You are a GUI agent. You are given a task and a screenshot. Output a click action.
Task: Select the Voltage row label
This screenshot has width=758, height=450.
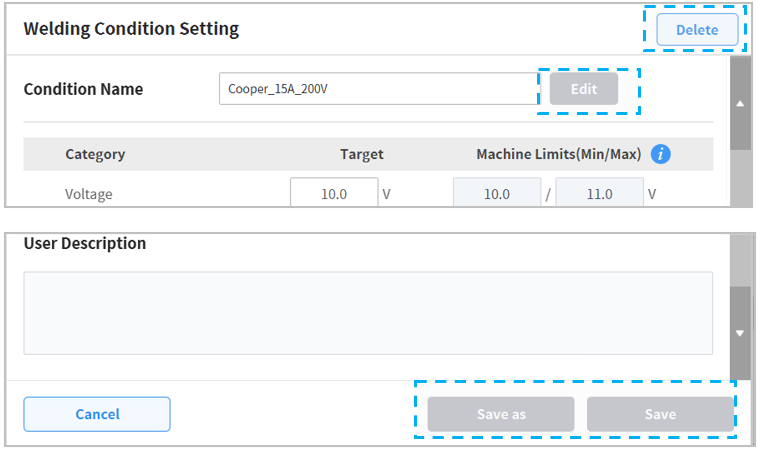[x=89, y=194]
